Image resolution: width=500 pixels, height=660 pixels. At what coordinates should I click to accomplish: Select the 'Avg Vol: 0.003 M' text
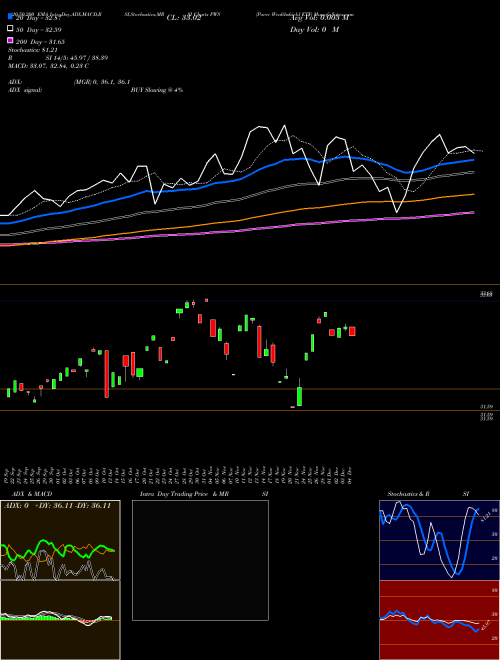click(x=319, y=18)
